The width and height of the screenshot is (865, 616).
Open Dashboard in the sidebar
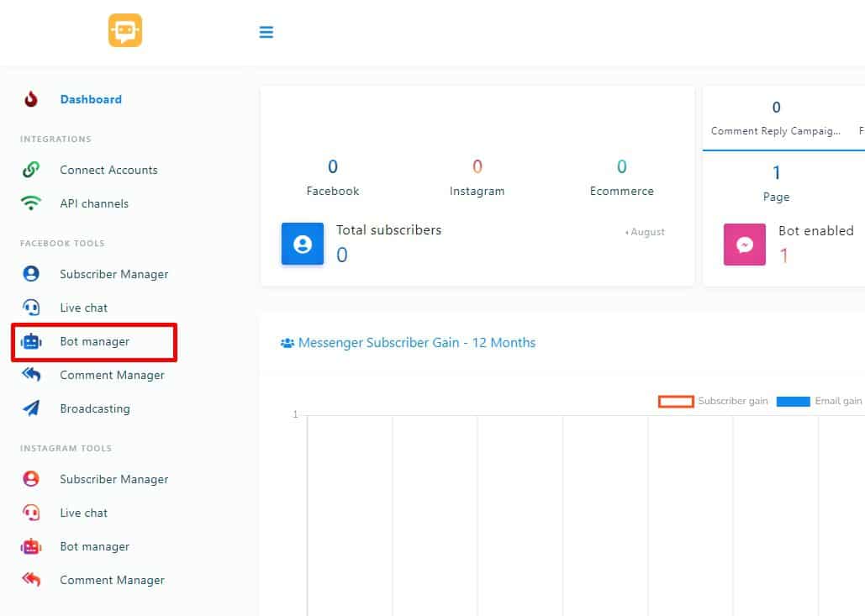[x=91, y=99]
